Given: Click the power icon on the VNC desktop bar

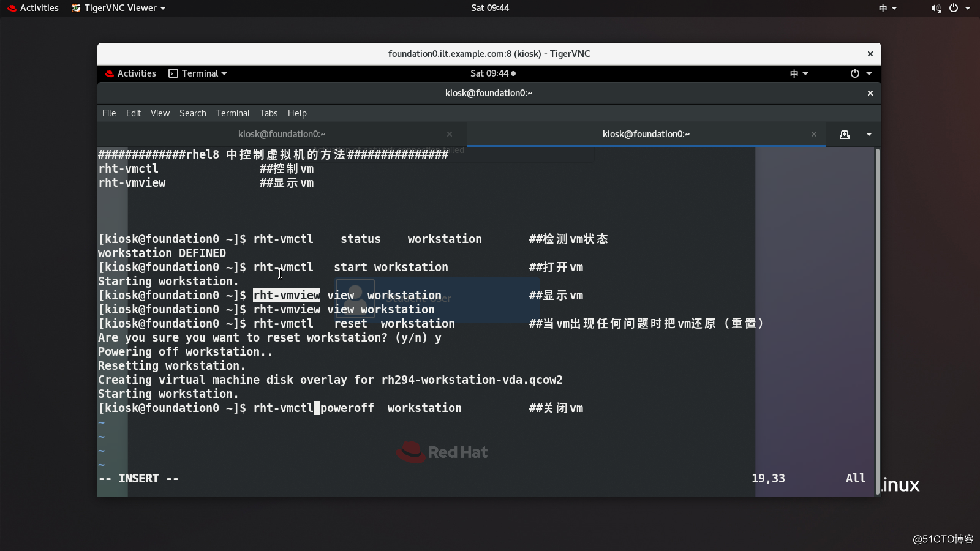Looking at the screenshot, I should coord(854,73).
